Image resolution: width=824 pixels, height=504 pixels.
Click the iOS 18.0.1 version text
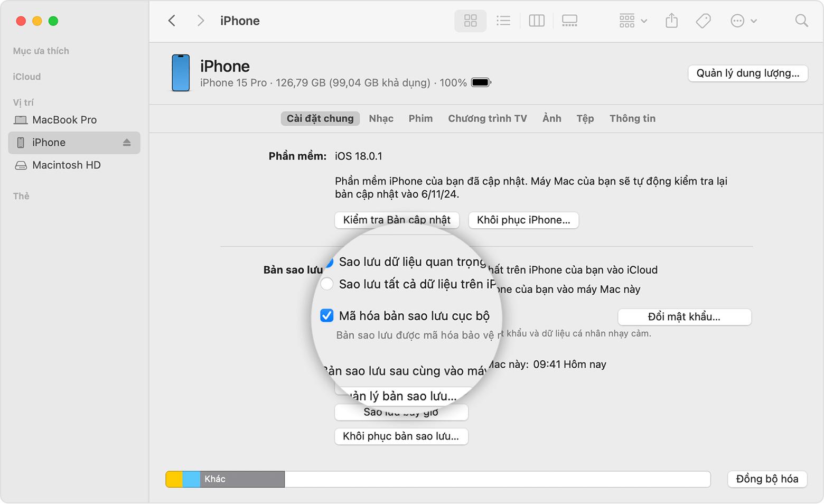359,156
